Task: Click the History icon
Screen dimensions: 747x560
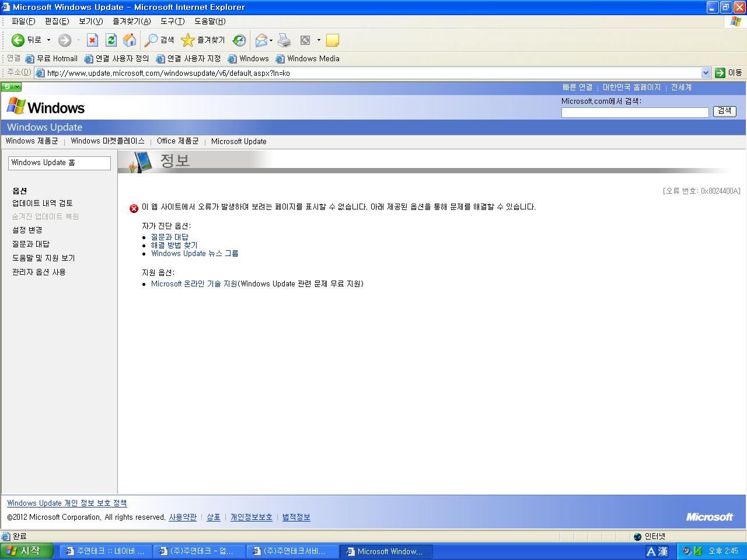Action: tap(239, 40)
